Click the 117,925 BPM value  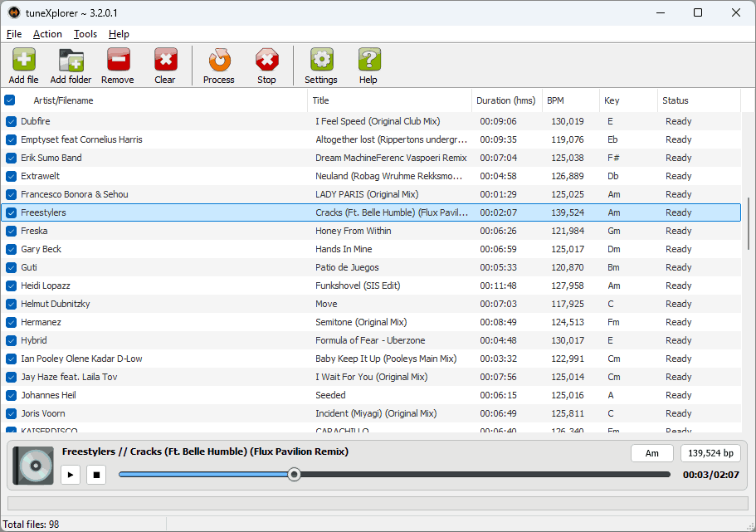tap(568, 305)
